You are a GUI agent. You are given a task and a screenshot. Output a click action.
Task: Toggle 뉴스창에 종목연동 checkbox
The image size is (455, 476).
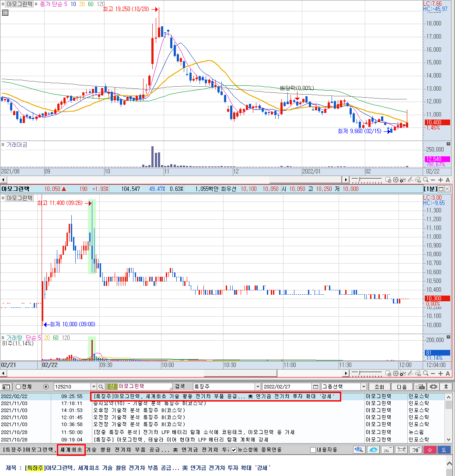234,450
